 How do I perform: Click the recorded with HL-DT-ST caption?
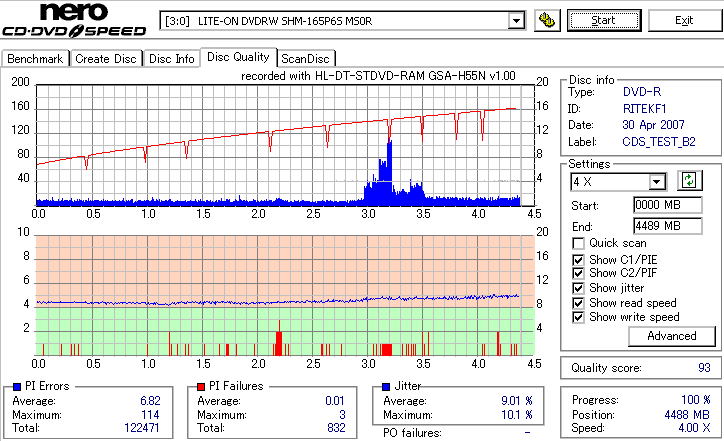click(x=378, y=76)
